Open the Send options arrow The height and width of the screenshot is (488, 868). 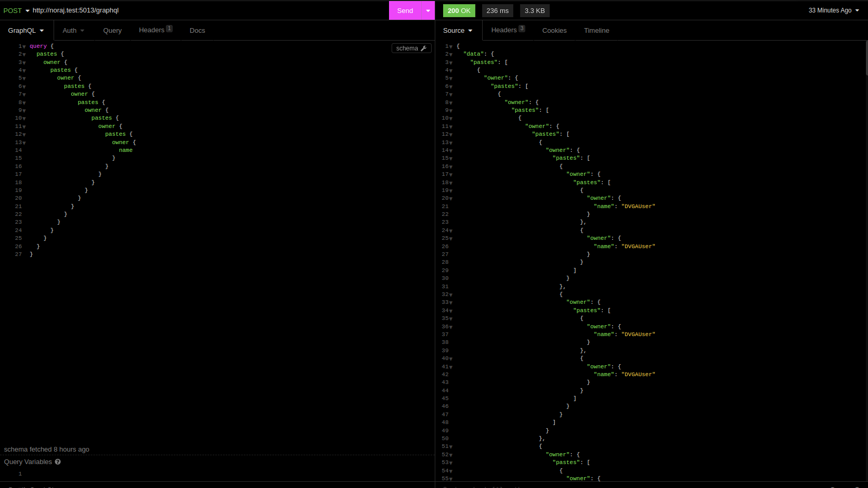coord(428,10)
